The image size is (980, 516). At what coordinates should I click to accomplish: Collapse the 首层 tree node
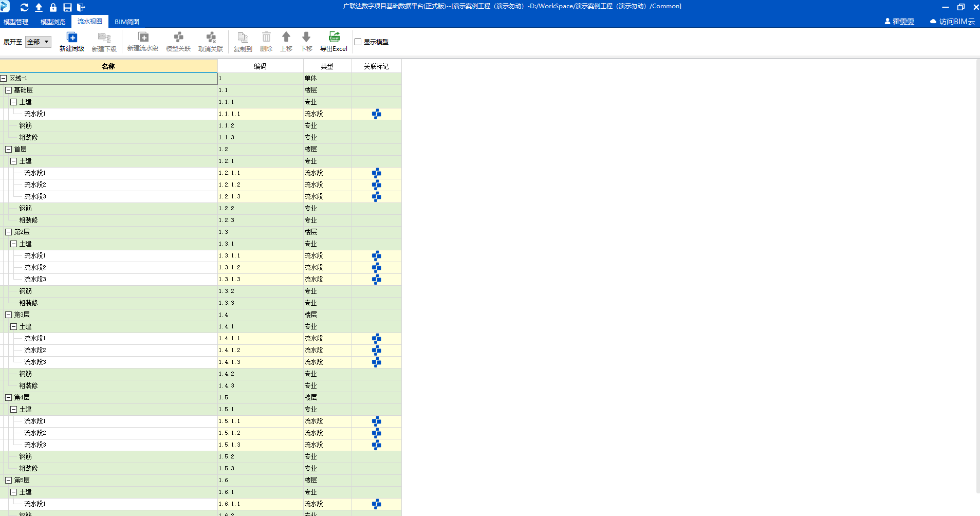[x=8, y=150]
